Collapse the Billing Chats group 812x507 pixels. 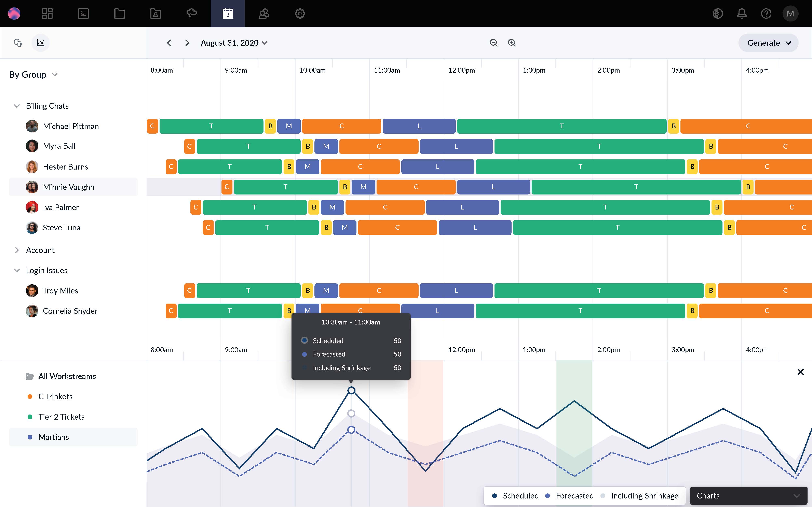pos(17,106)
